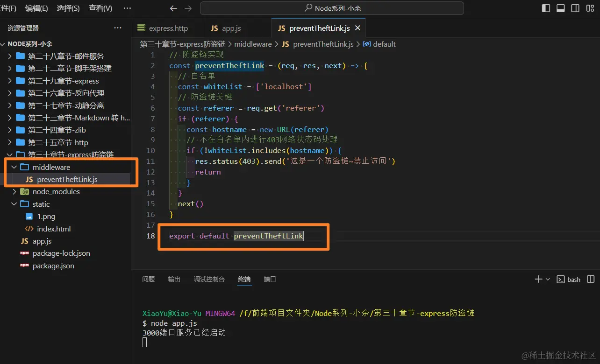Open the 输出 panel tab
Viewport: 600px width, 364px height.
[174, 279]
